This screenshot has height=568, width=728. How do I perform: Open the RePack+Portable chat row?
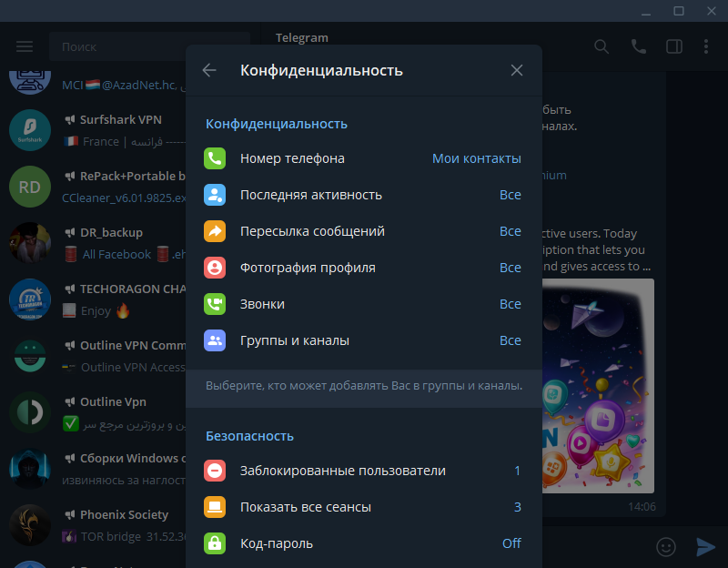pyautogui.click(x=93, y=187)
